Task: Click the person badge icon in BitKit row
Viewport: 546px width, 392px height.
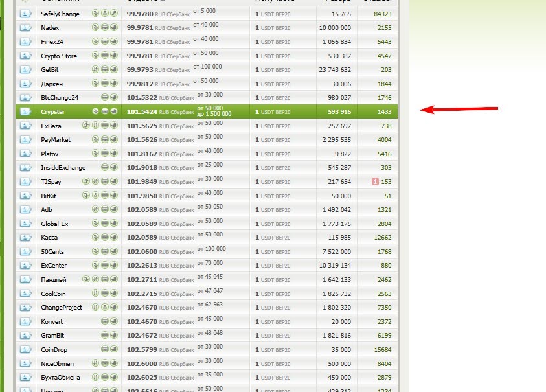Action: pyautogui.click(x=95, y=195)
